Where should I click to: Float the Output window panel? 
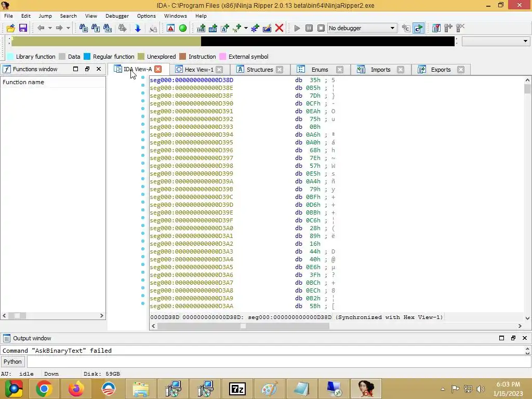513,338
